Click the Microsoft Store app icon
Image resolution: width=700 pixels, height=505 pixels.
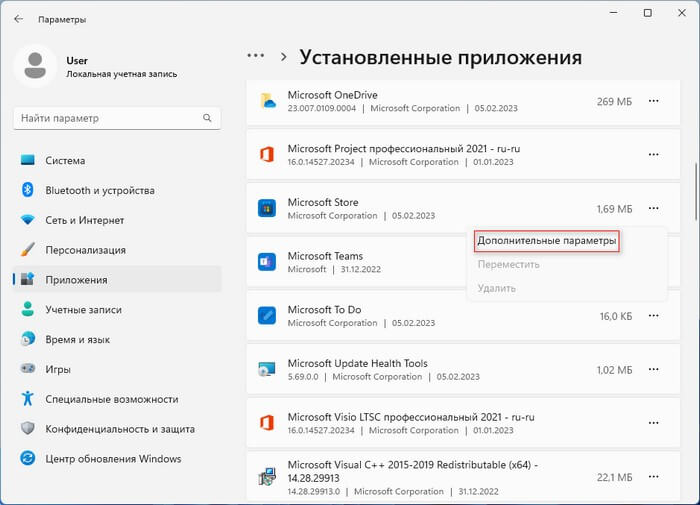tap(267, 209)
